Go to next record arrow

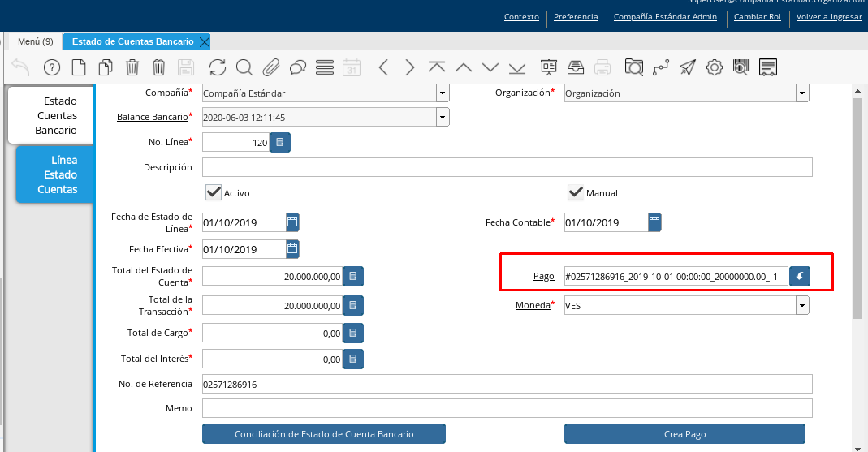pos(410,67)
